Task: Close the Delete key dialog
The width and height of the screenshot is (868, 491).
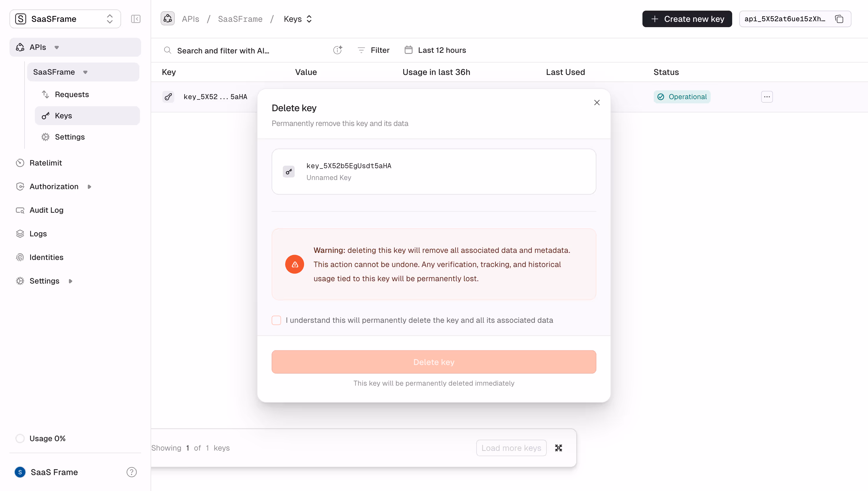Action: click(597, 102)
